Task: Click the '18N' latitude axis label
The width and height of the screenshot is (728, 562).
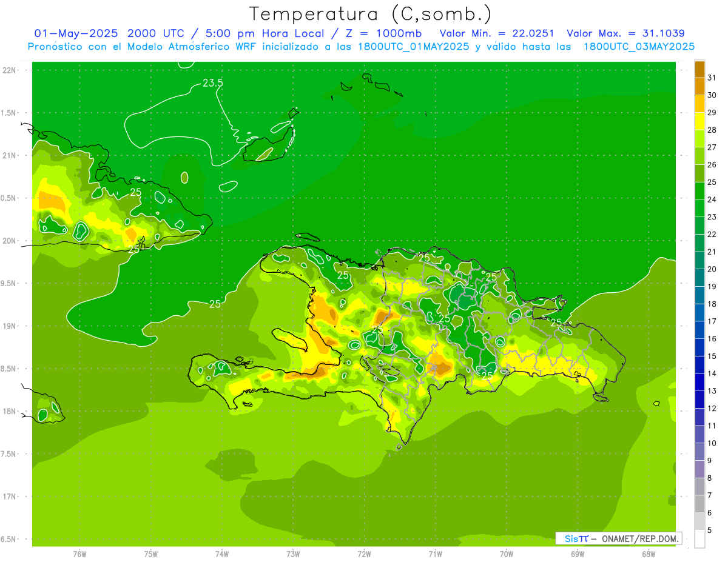Action: pyautogui.click(x=9, y=411)
